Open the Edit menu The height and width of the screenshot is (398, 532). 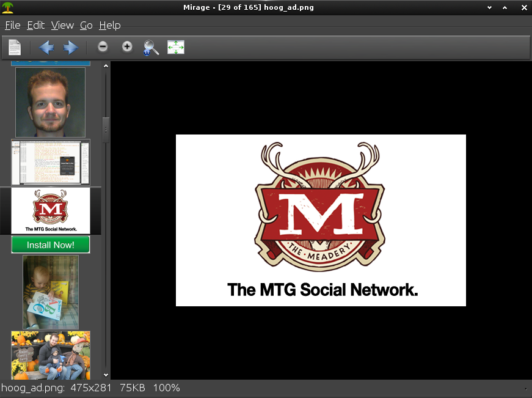point(35,25)
